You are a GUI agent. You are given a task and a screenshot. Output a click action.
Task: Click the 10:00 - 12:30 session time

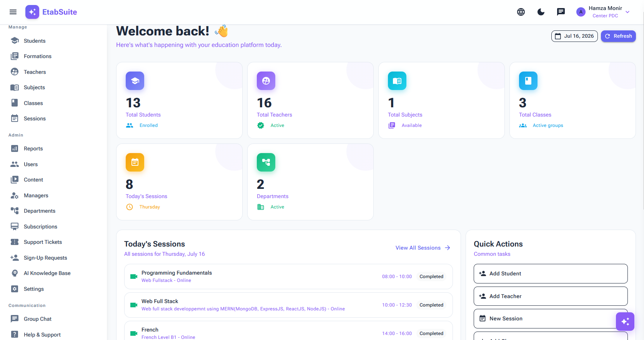click(x=397, y=305)
